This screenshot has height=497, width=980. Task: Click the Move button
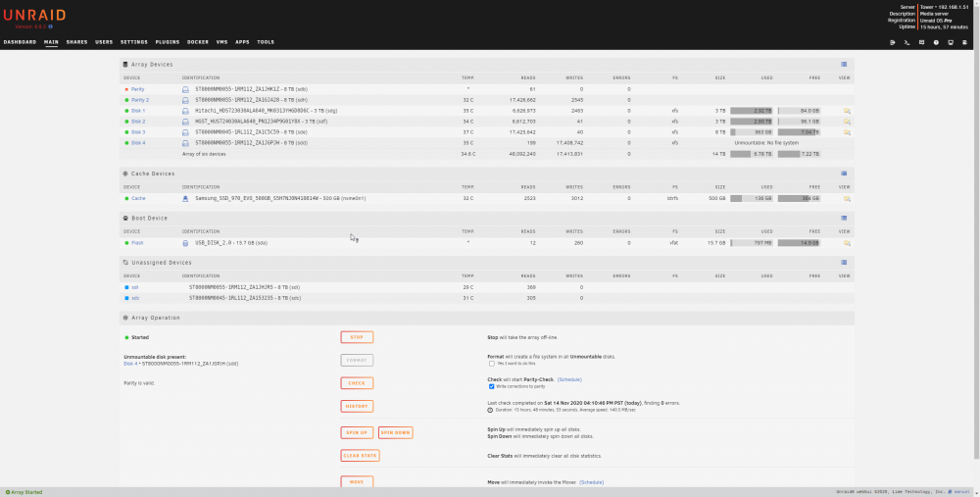357,482
